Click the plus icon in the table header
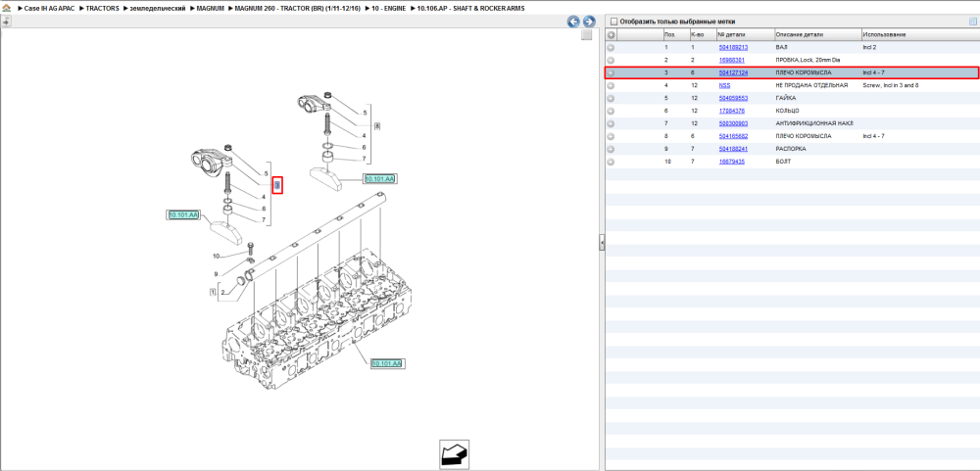Image resolution: width=980 pixels, height=471 pixels. coord(611,35)
